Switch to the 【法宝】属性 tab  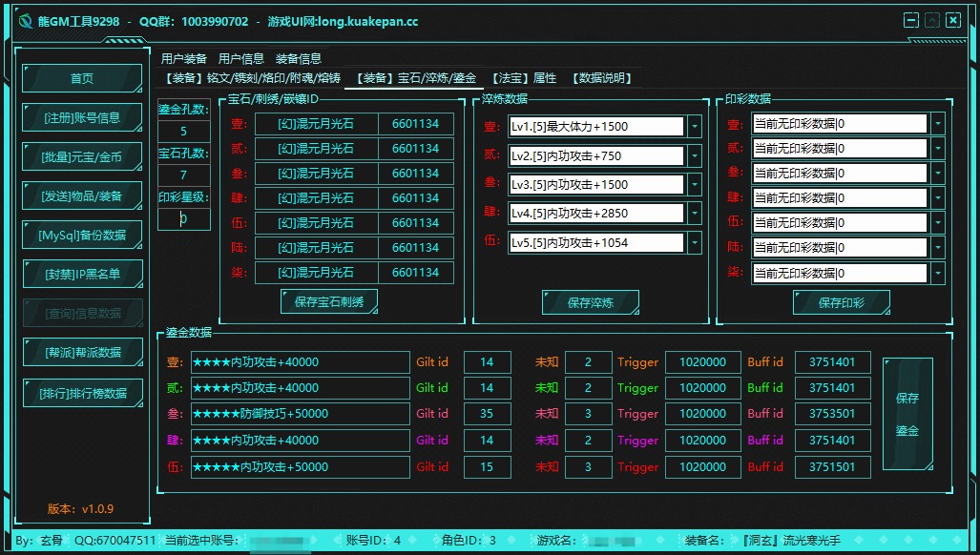point(523,78)
